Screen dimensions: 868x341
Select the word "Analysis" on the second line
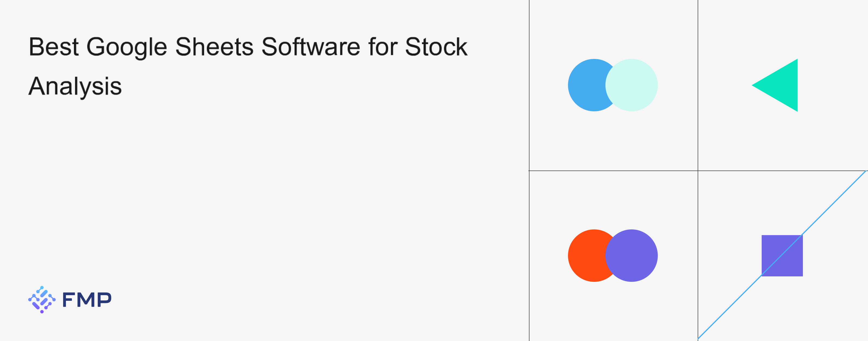point(75,86)
